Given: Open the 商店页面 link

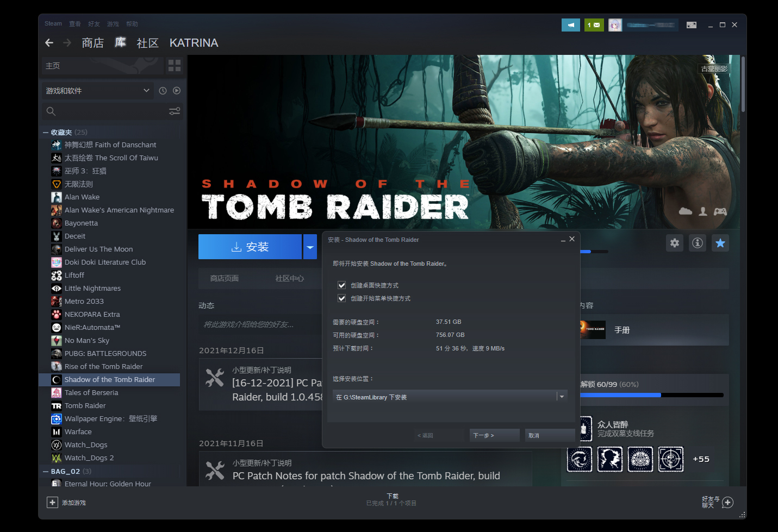Looking at the screenshot, I should point(225,278).
